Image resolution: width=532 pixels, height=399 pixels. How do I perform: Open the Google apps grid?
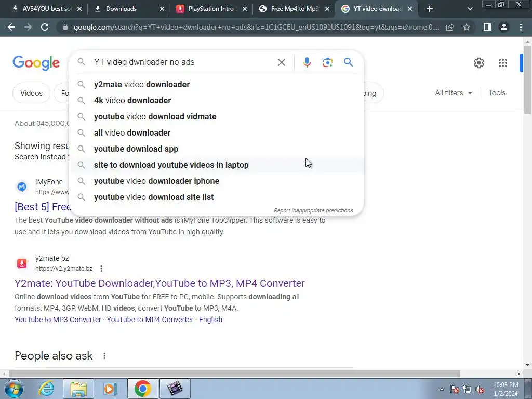503,63
